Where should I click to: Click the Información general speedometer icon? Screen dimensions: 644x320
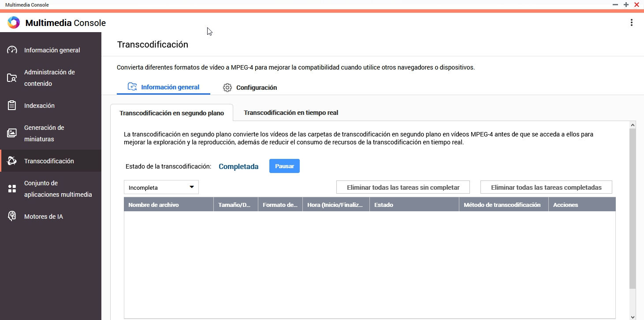pyautogui.click(x=12, y=50)
